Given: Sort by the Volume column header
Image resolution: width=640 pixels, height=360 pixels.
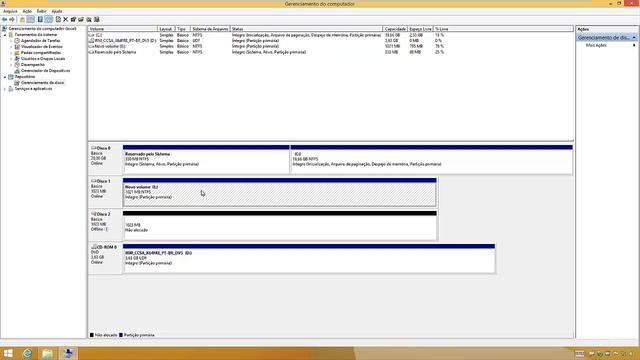Looking at the screenshot, I should click(x=122, y=29).
